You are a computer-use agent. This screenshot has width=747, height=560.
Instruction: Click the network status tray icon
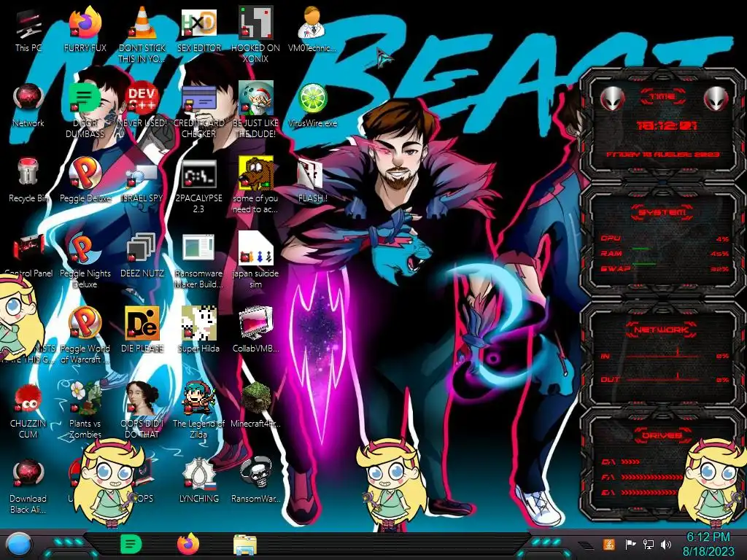648,544
